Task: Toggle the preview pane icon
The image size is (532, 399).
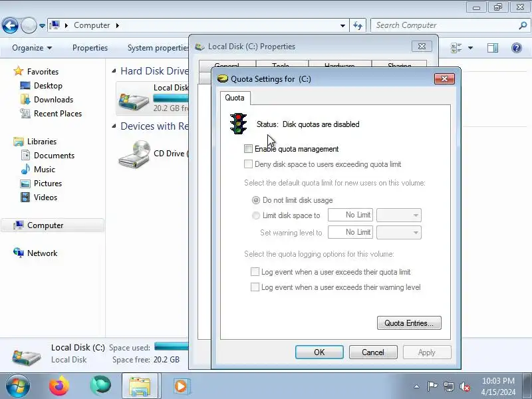Action: [x=493, y=48]
